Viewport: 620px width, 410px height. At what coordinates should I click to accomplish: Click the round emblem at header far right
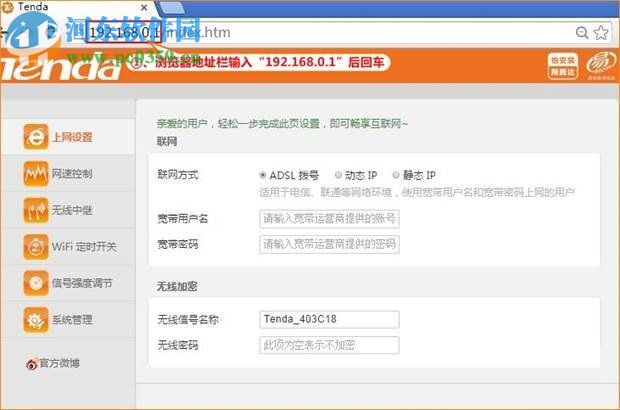click(x=601, y=64)
